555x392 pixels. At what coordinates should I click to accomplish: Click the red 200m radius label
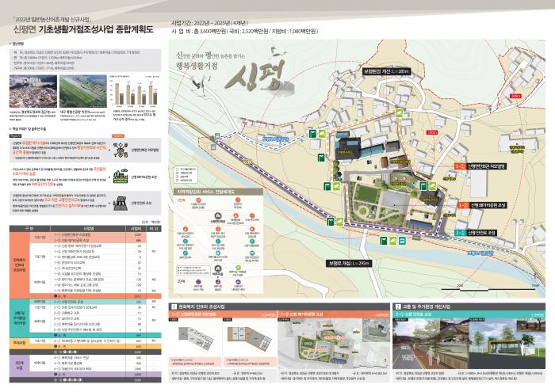514,96
